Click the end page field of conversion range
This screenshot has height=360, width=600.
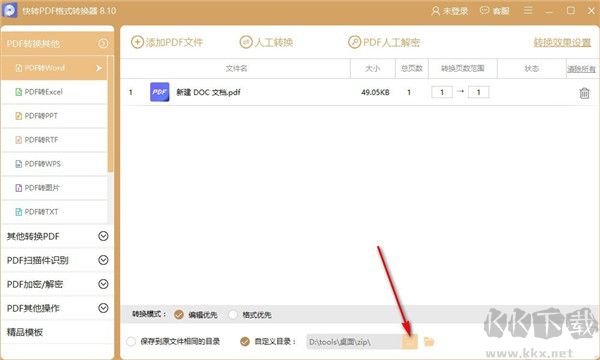478,92
